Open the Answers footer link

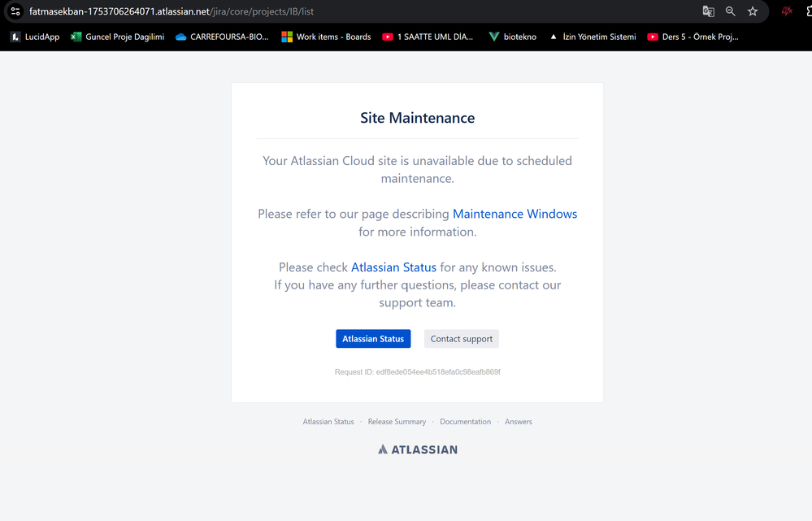pyautogui.click(x=519, y=422)
